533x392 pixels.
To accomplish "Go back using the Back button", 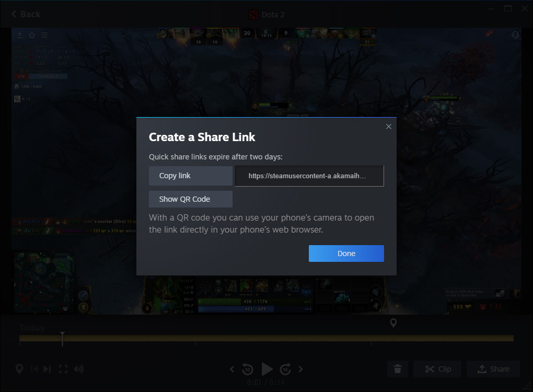I will 26,14.
